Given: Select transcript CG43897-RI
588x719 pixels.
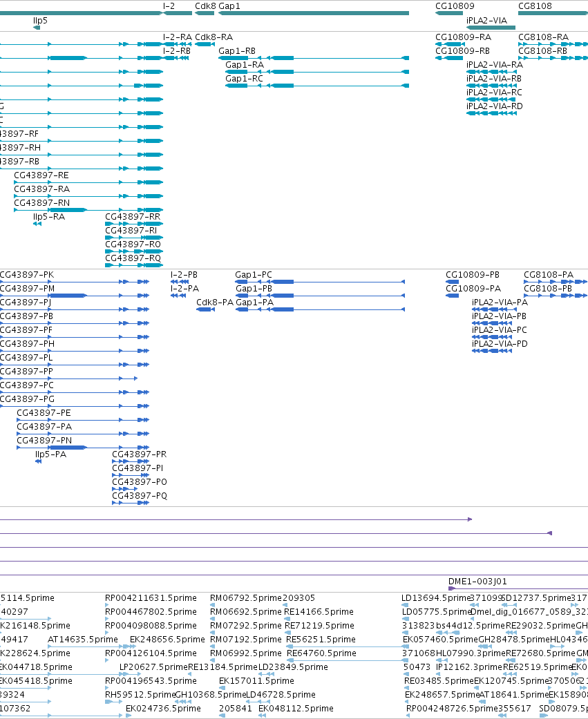Looking at the screenshot, I should (131, 230).
